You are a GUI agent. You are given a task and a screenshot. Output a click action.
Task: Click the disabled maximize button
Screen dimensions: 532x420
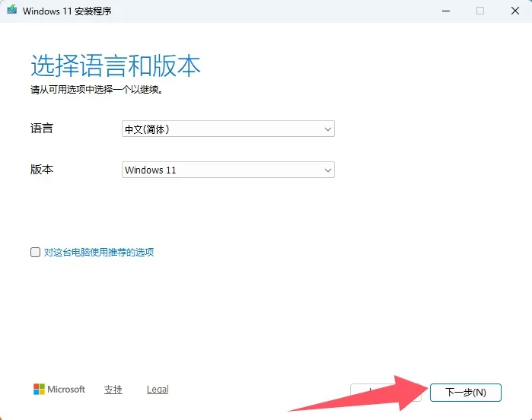[x=480, y=11]
